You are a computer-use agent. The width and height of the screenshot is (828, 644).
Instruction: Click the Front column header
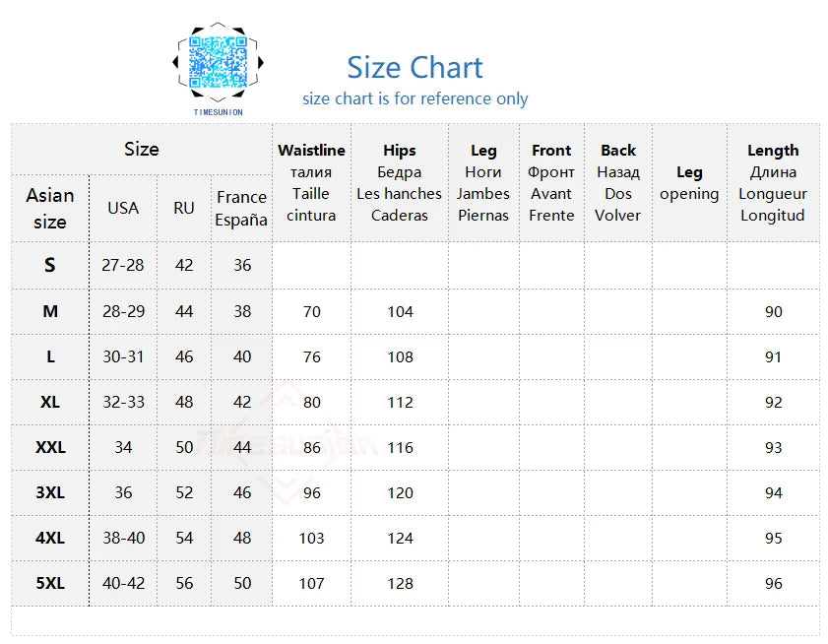click(x=551, y=182)
